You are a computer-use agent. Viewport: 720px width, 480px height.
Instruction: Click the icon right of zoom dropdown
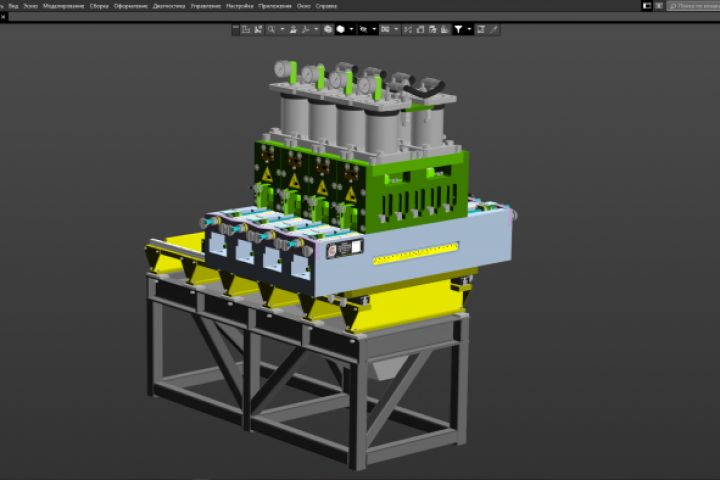coord(293,29)
